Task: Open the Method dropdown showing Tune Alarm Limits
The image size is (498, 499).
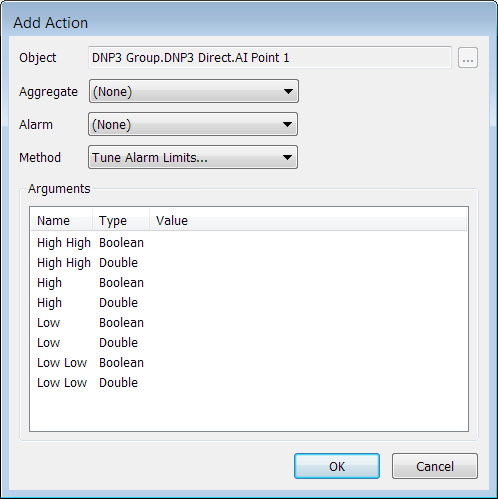Action: (193, 157)
